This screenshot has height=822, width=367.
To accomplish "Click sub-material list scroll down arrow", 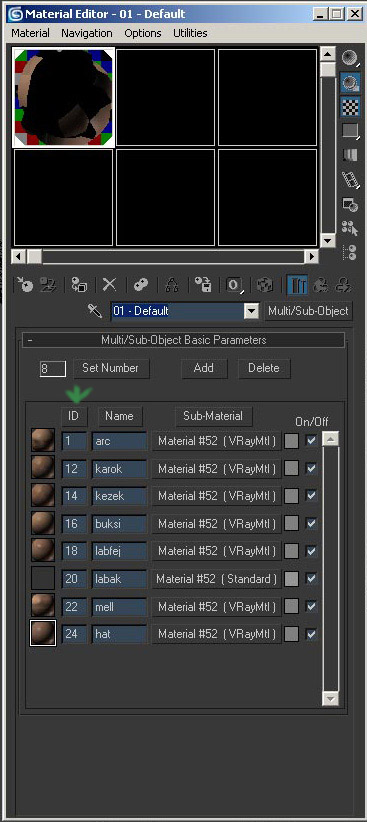I will [330, 698].
